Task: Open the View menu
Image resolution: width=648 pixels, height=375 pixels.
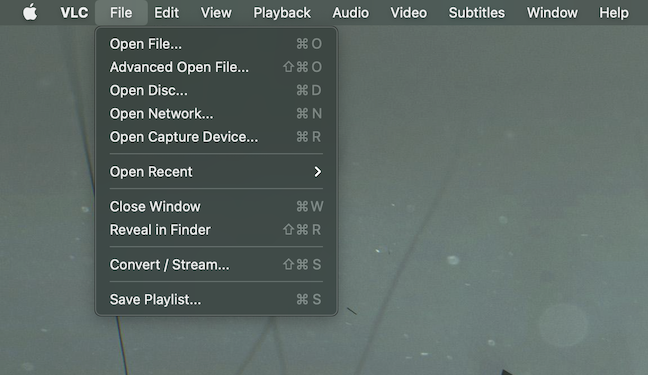Action: 216,12
